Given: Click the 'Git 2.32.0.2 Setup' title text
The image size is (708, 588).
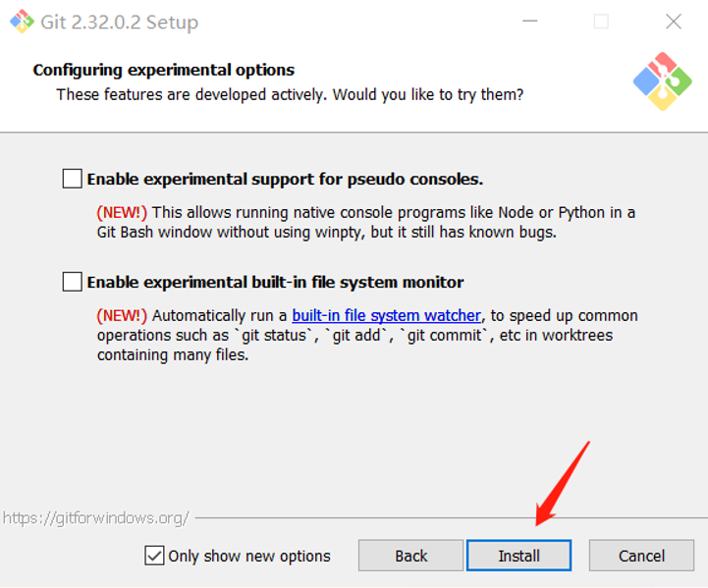Looking at the screenshot, I should pyautogui.click(x=120, y=23).
